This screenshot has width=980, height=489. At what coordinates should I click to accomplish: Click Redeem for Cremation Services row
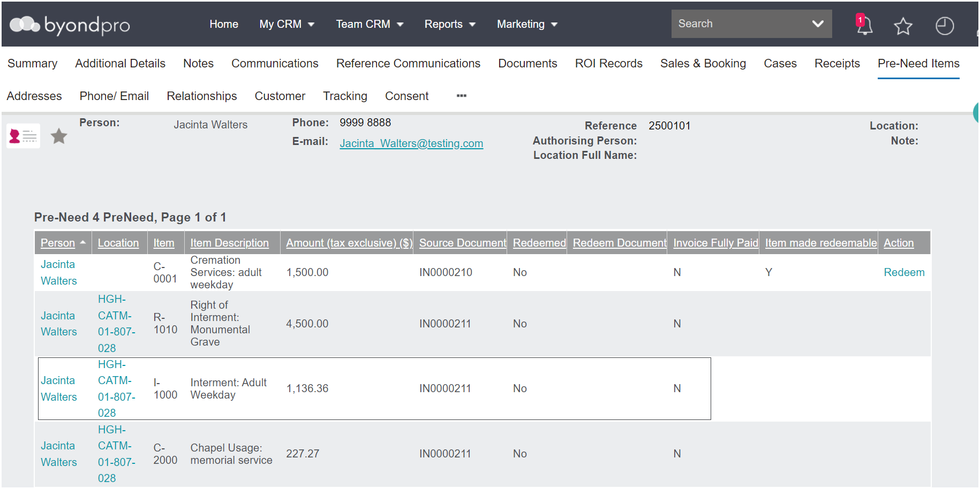904,272
